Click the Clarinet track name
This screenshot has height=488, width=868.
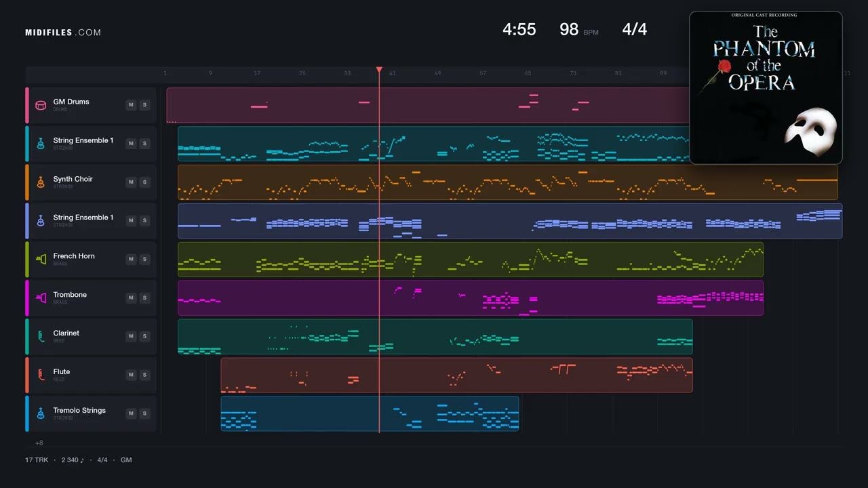[66, 333]
